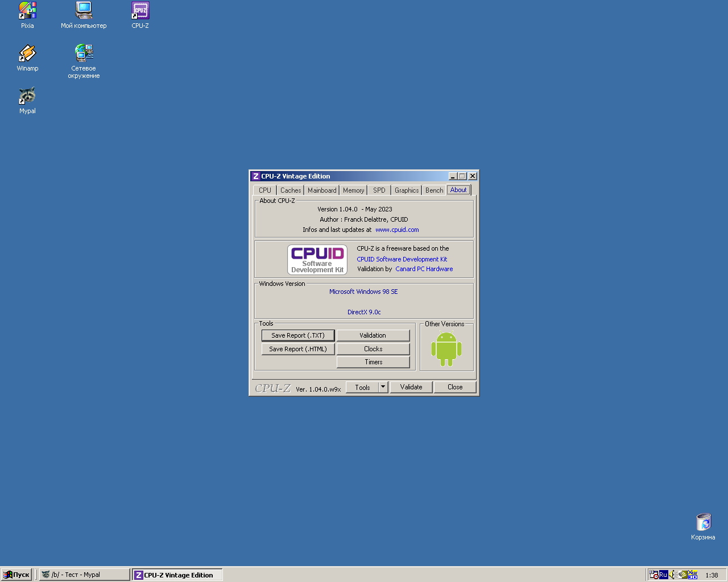Click the bottom Validate button
728x582 pixels.
click(x=411, y=387)
